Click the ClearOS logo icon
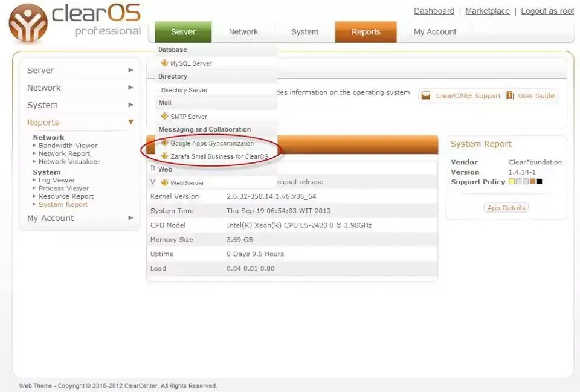The width and height of the screenshot is (580, 392). click(28, 24)
